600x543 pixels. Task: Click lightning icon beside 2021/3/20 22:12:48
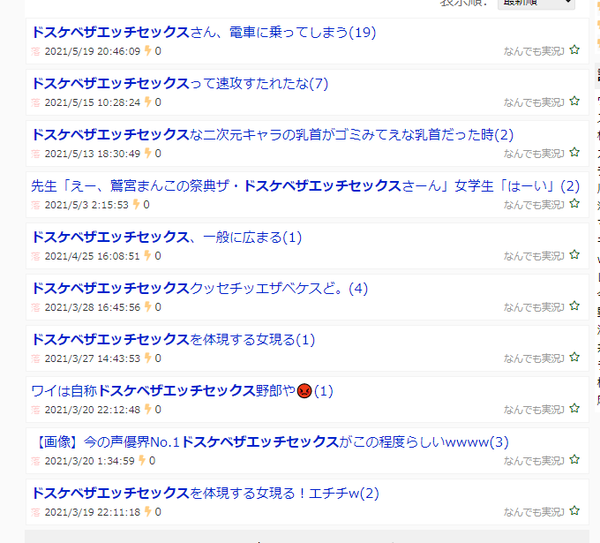click(x=148, y=409)
